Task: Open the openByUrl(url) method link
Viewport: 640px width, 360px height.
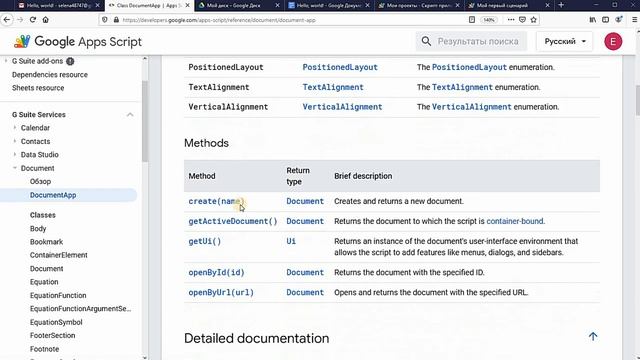Action: (221, 292)
